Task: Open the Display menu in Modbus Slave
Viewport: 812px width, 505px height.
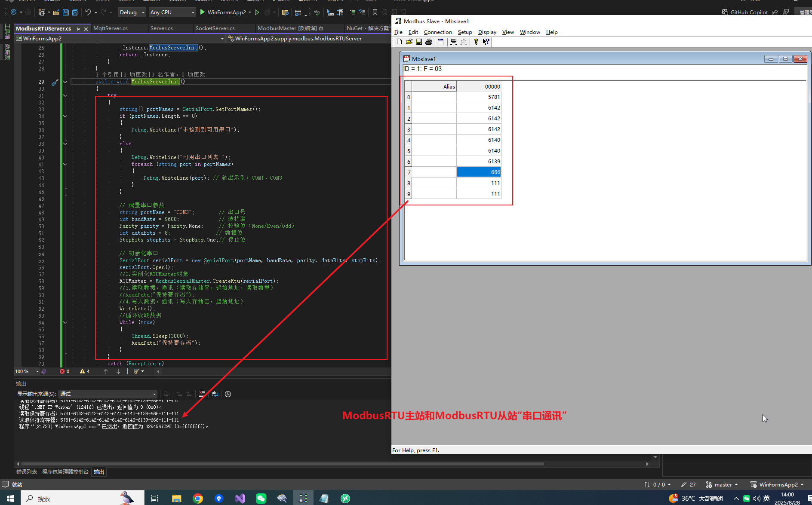Action: pyautogui.click(x=487, y=32)
